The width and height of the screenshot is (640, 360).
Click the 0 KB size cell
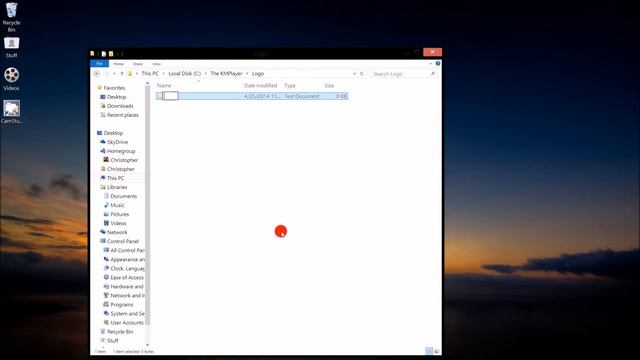click(341, 96)
